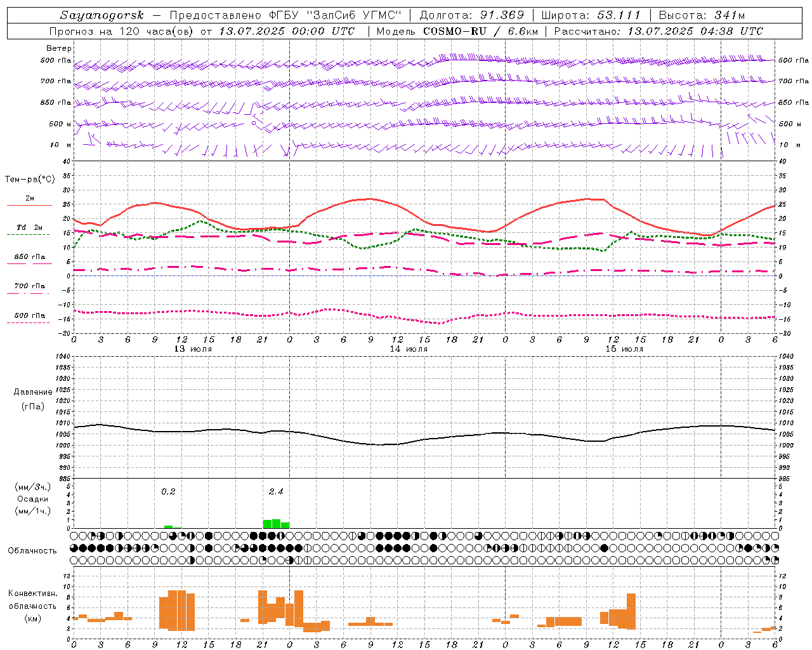The image size is (812, 650).
Task: Click the "(мм/3ч.)" precipitation unit label
Action: pos(32,487)
